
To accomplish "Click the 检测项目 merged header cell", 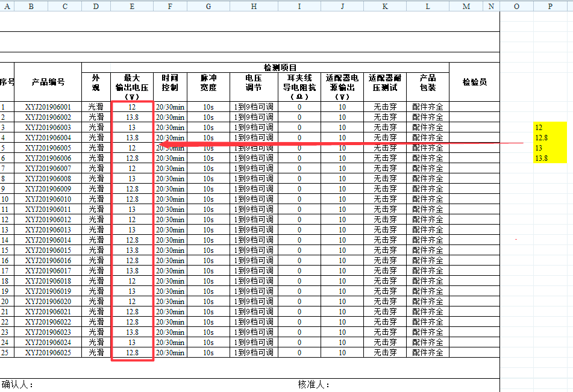I will 265,67.
